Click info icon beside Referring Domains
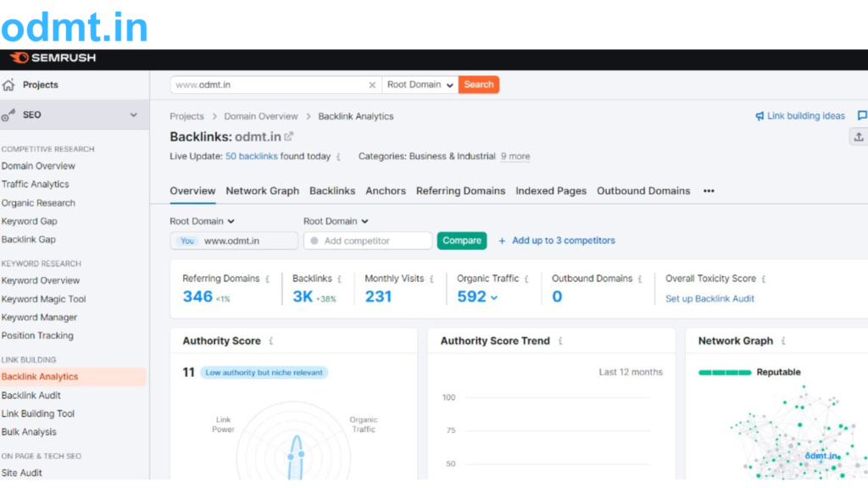 coord(267,279)
